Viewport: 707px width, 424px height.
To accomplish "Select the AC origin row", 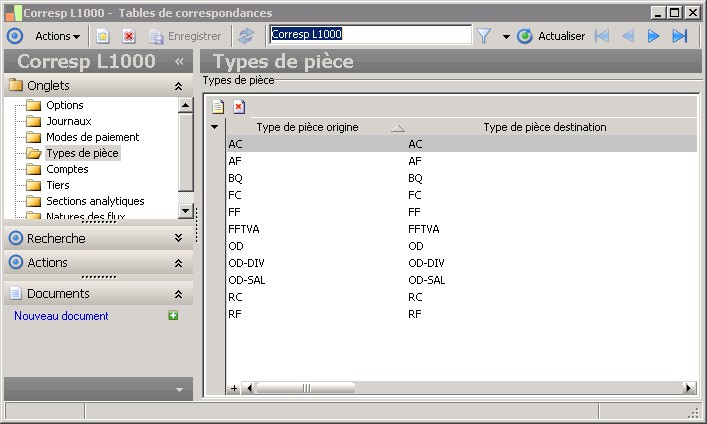I will coord(462,144).
